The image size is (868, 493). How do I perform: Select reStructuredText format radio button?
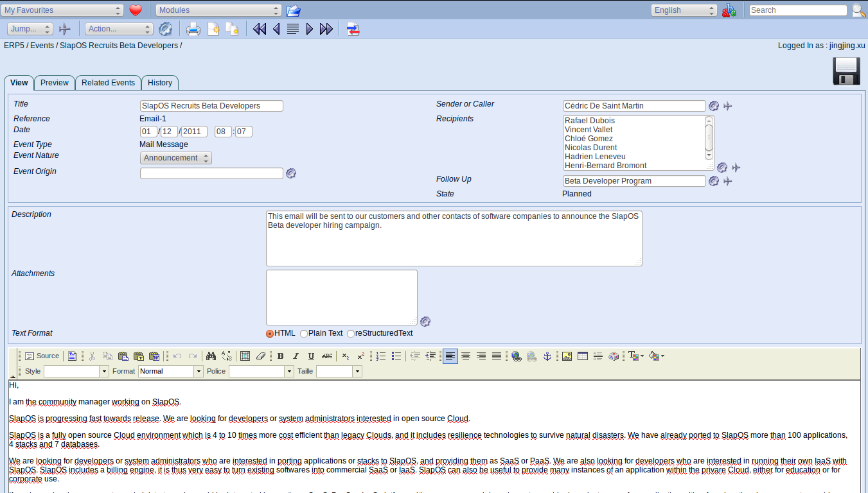(x=351, y=334)
